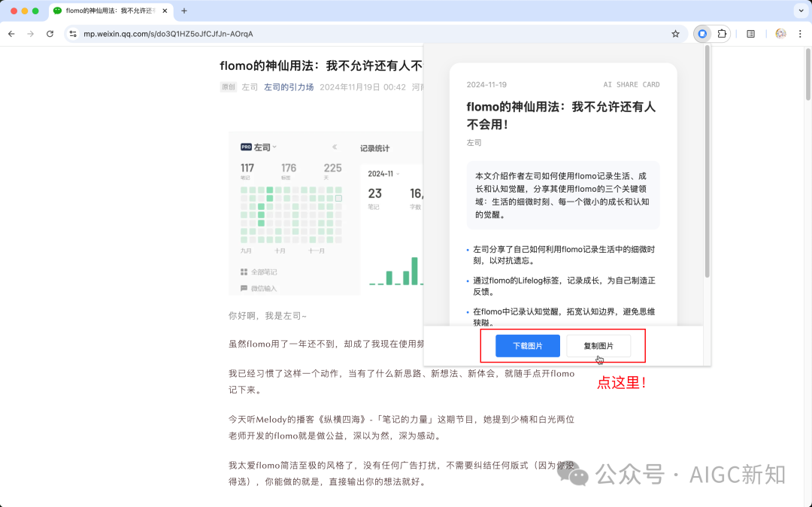Click the 微信输入 chat icon in screenshot
812x507 pixels.
click(x=244, y=288)
